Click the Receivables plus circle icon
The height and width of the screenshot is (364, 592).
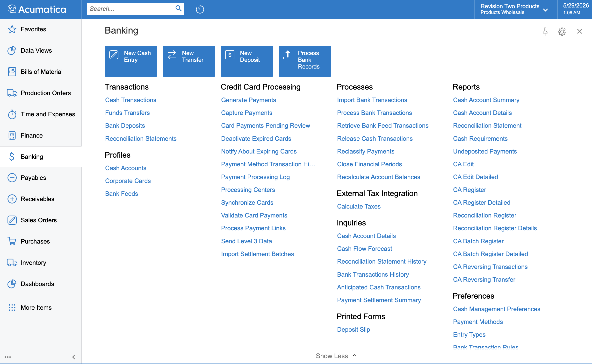[12, 199]
